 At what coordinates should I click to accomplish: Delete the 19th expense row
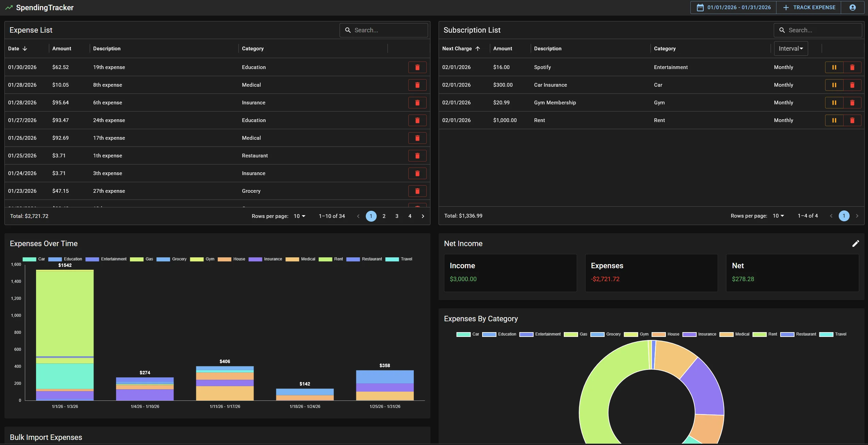click(417, 67)
